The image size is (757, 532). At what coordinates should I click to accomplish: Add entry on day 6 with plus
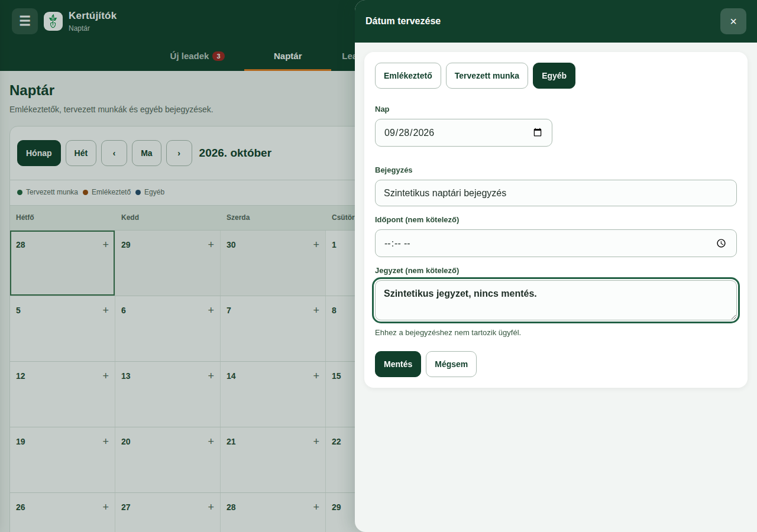[x=211, y=310]
